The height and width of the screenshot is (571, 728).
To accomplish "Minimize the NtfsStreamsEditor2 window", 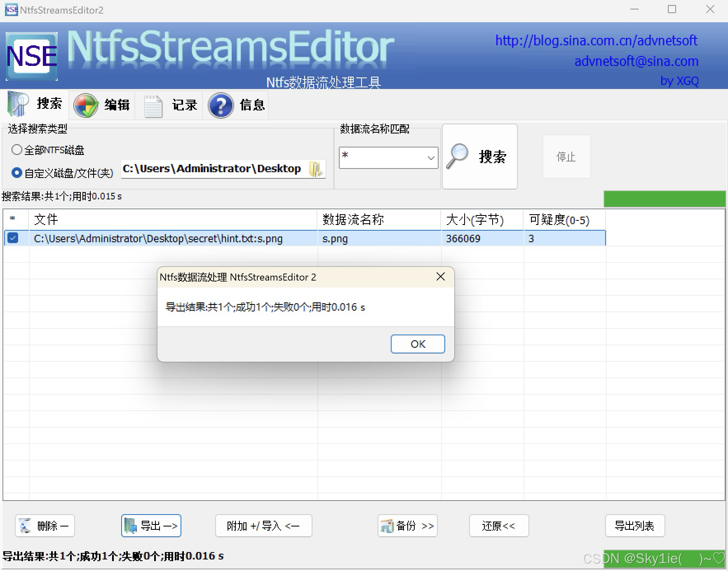I will click(x=634, y=9).
